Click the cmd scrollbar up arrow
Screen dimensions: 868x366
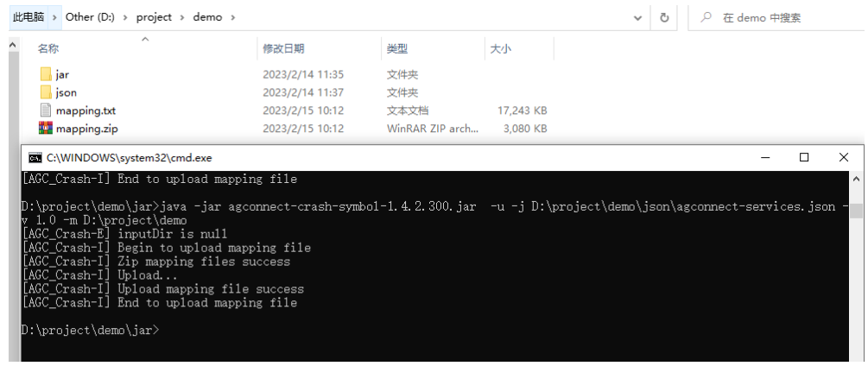[x=857, y=180]
